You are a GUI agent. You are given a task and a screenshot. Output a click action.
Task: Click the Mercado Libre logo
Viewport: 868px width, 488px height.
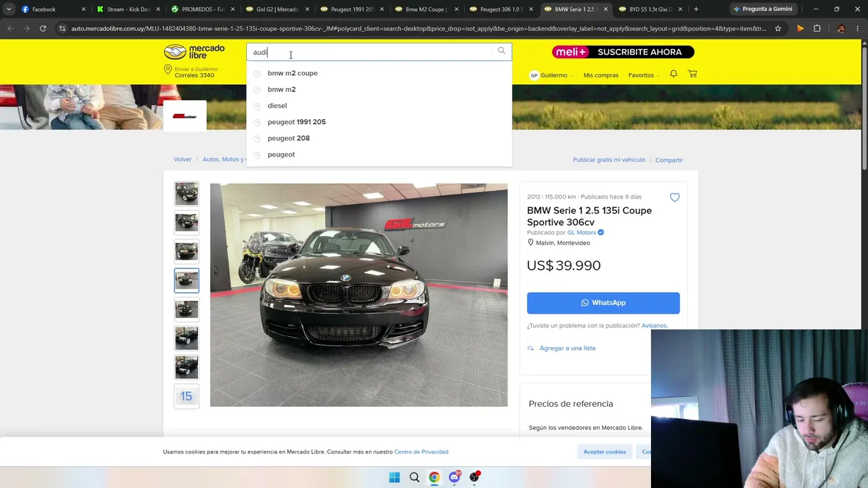pos(194,52)
